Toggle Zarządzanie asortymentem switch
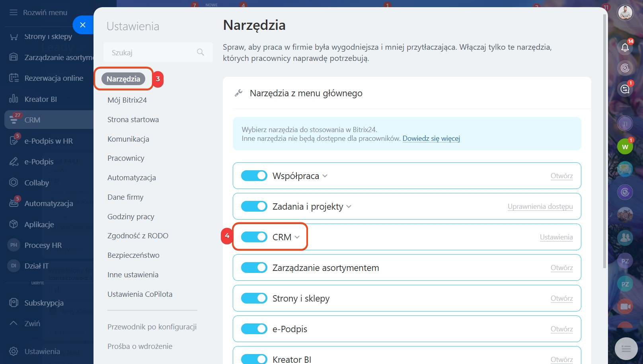The image size is (643, 364). 254,267
